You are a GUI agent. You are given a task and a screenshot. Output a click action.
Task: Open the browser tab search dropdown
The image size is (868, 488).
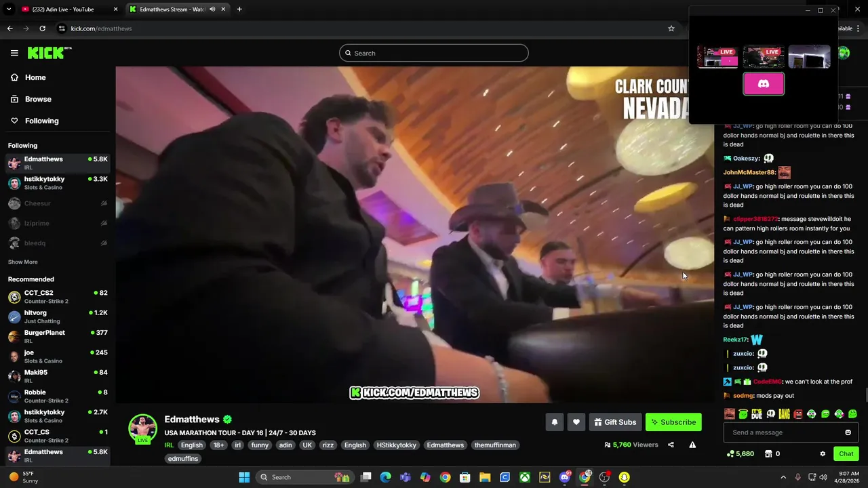point(9,9)
